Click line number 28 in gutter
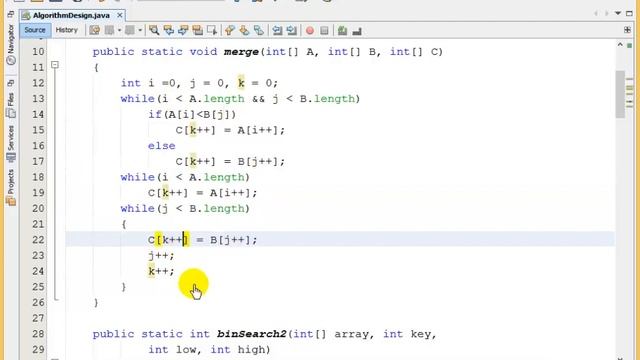Image resolution: width=640 pixels, height=360 pixels. point(38,334)
